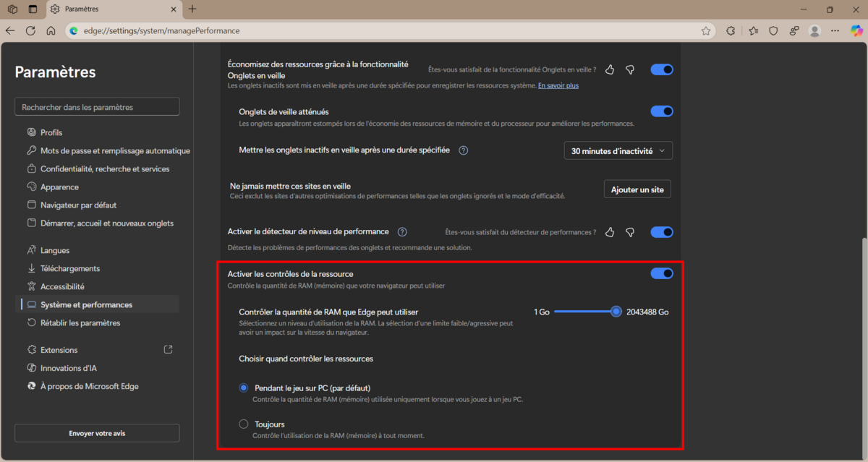Toggle the Onglets en veille feature switch
The height and width of the screenshot is (462, 868).
coord(662,69)
